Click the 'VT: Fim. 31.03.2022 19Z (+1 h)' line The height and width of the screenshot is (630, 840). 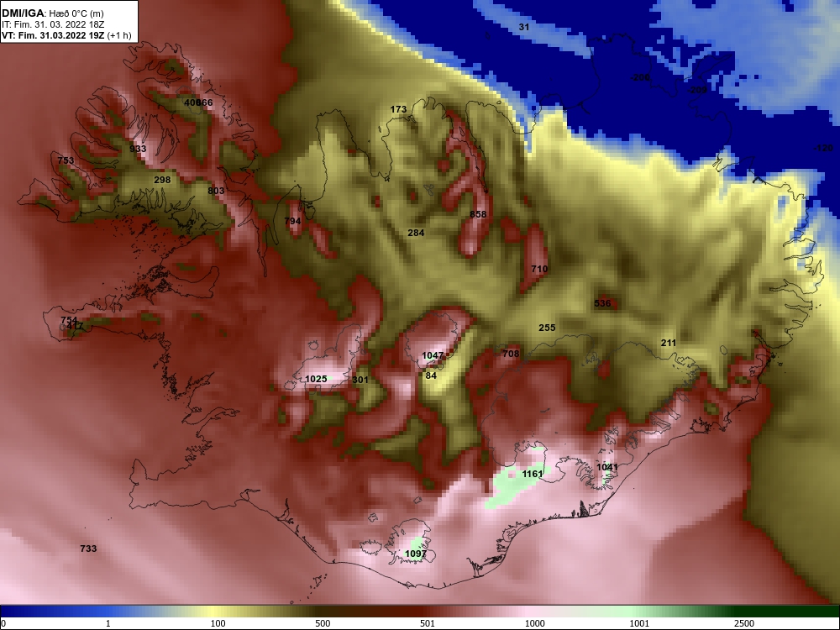[66, 35]
